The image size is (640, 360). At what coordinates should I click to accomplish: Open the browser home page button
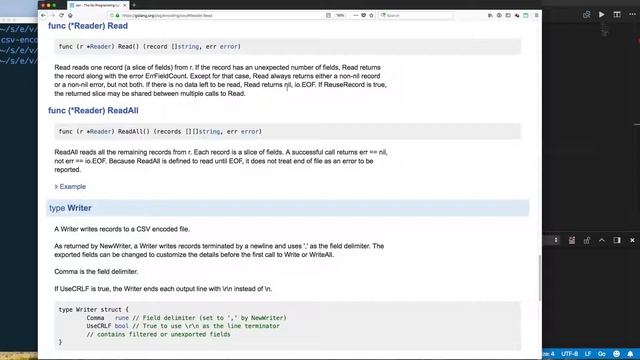point(70,15)
